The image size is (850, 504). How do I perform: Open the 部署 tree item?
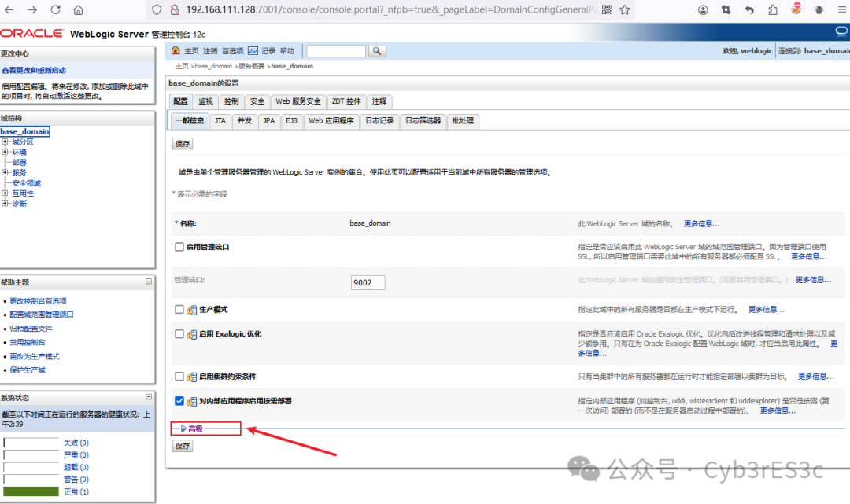(20, 163)
